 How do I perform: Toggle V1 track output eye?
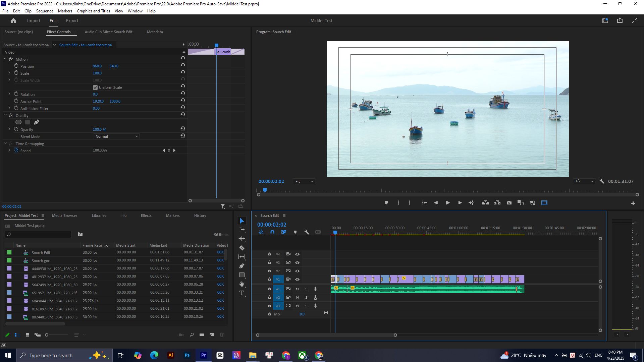pyautogui.click(x=297, y=279)
